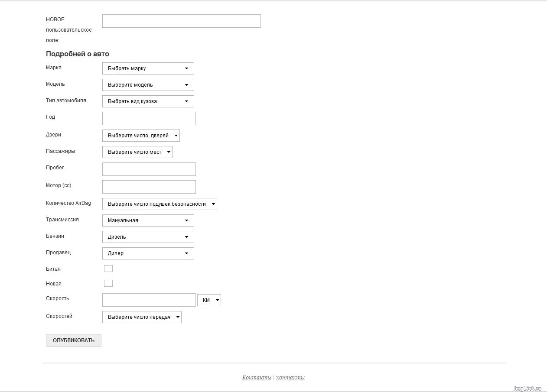
Task: Open the lowercase контакты footer link
Action: click(x=290, y=378)
